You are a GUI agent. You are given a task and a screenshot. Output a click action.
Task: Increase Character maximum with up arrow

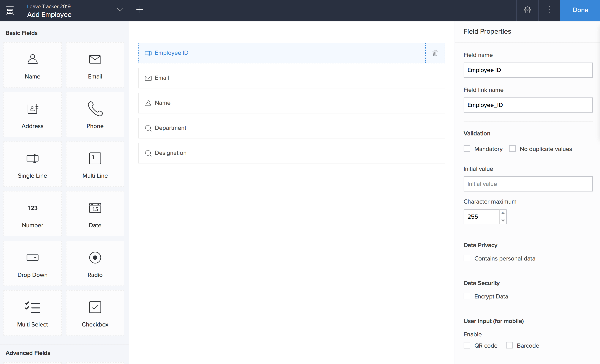(x=503, y=213)
